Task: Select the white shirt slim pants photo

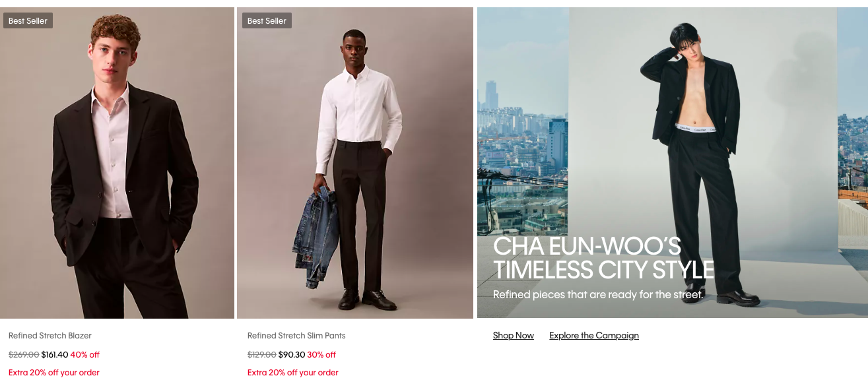Action: (x=355, y=163)
